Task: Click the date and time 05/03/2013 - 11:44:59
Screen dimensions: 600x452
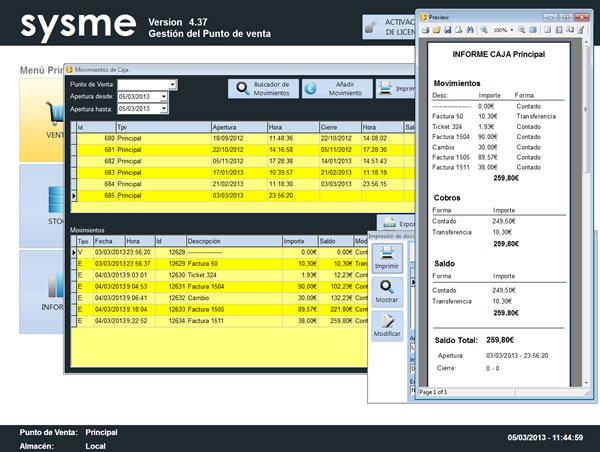Action: tap(545, 437)
